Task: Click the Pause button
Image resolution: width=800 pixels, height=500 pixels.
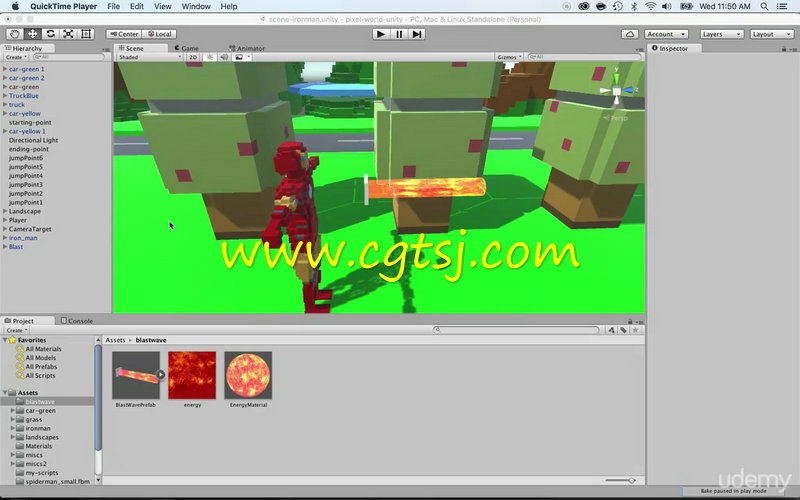Action: (399, 34)
